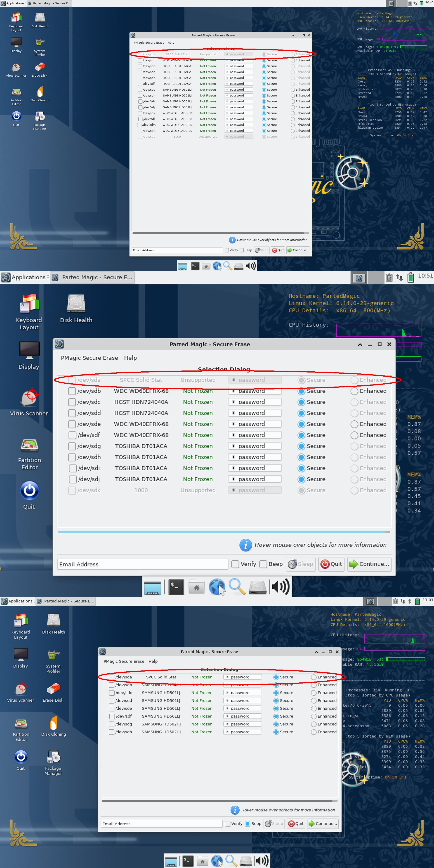Screen dimensions: 434x868
Task: Uncheck the ticked Beep checkbox
Action: click(247, 823)
